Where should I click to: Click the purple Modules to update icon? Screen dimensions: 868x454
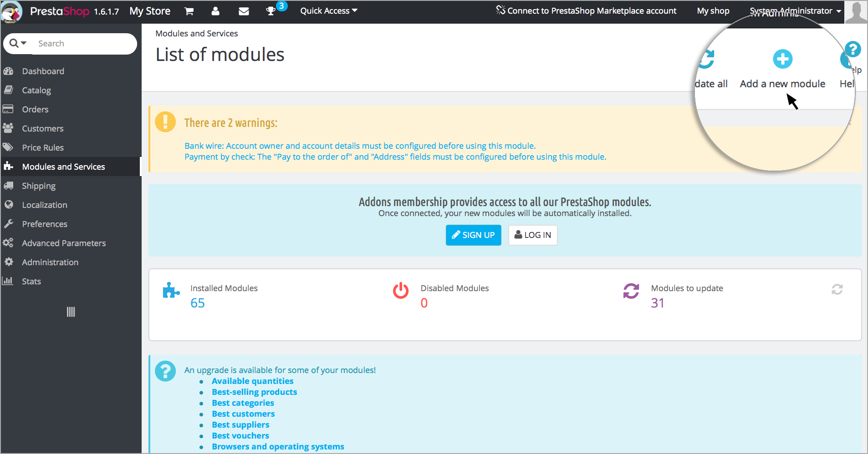point(631,291)
